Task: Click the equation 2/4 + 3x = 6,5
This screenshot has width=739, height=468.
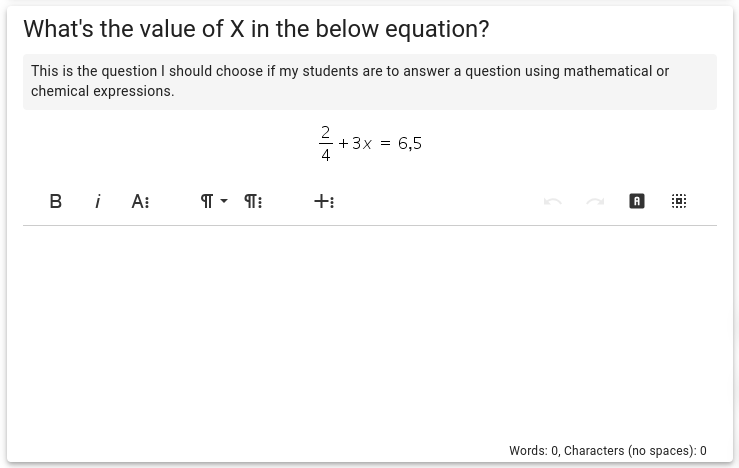Action: tap(370, 143)
